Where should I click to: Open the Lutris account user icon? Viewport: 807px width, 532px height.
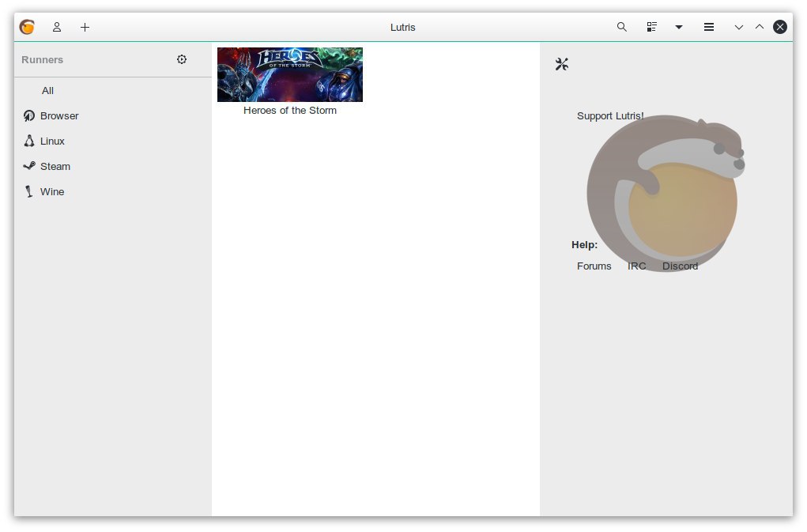[x=57, y=27]
